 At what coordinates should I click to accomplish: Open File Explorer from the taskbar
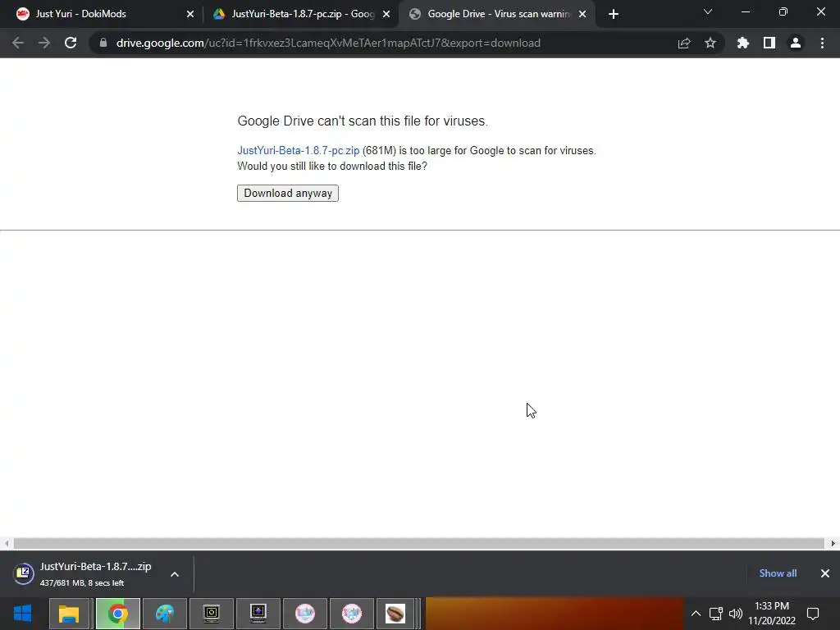[x=69, y=614]
